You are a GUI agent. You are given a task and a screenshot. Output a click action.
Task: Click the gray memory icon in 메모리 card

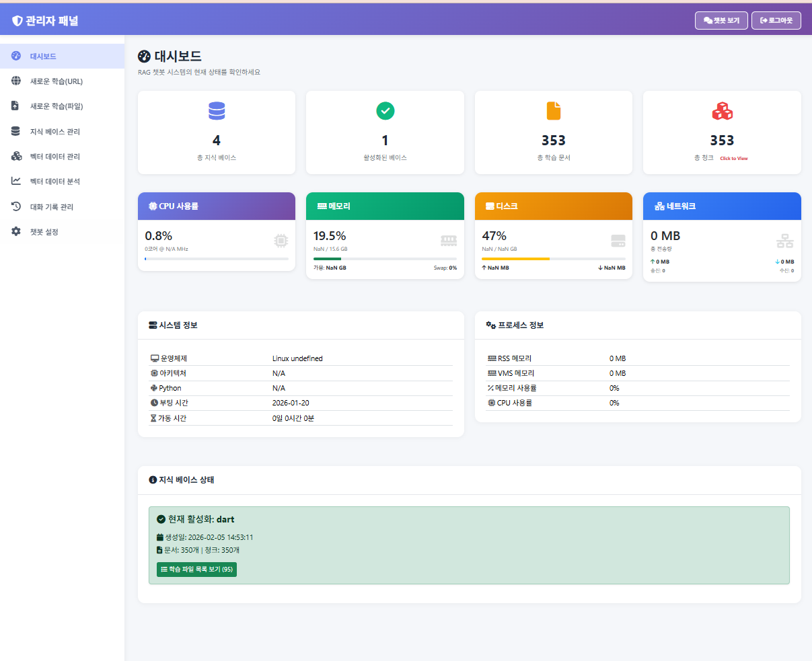(449, 241)
